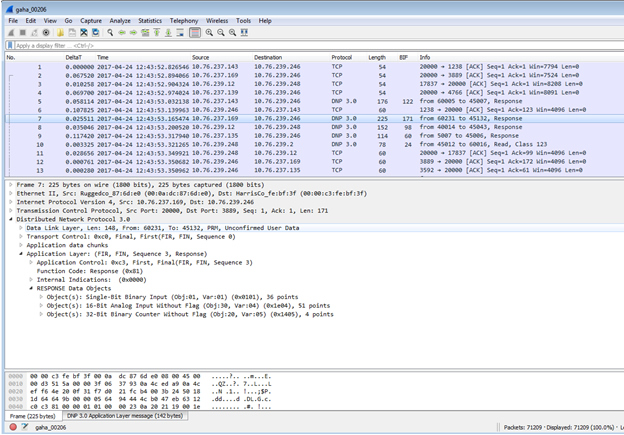
Task: Switch to Frame (225 bytes) tab
Action: click(x=33, y=416)
